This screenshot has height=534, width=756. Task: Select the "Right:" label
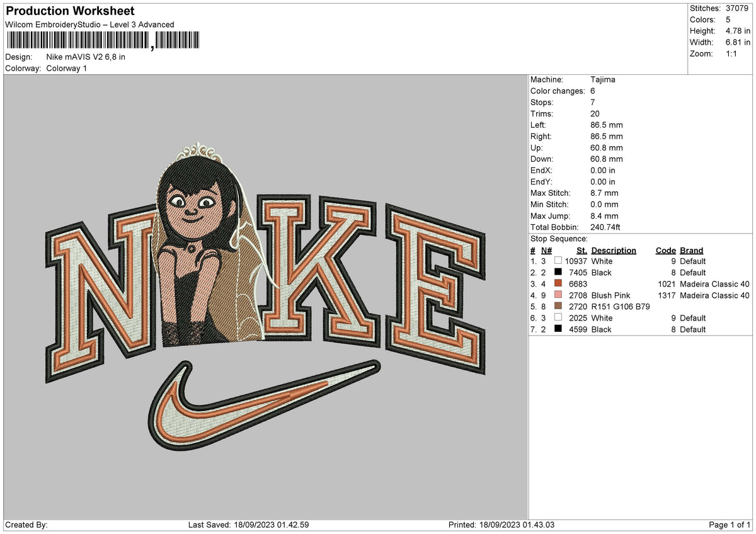[541, 136]
